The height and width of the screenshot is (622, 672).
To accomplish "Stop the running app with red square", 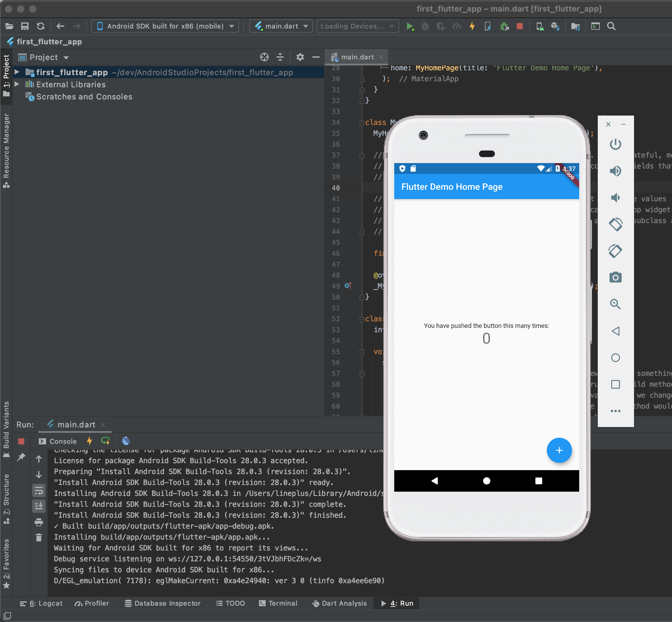I will point(519,26).
